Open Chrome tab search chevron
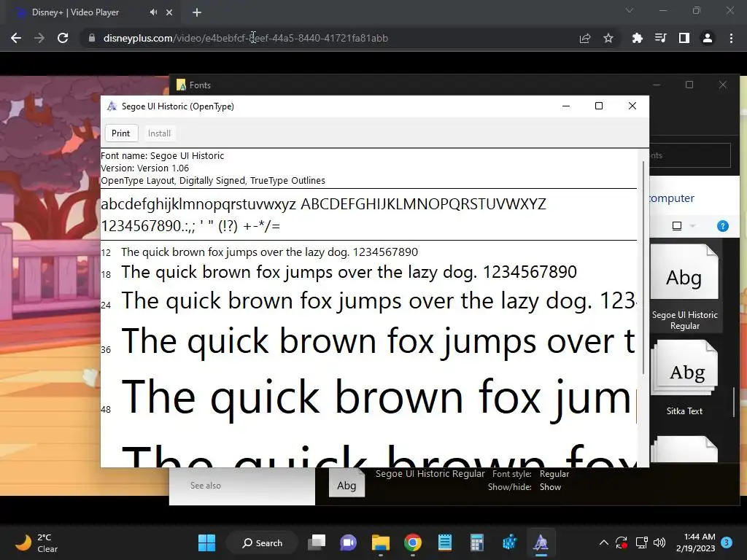The width and height of the screenshot is (747, 560). 630,10
